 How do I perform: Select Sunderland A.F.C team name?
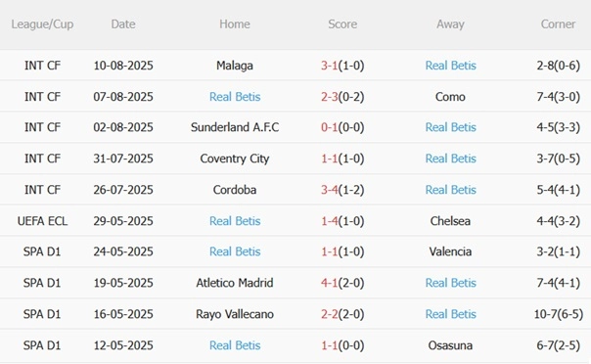point(235,127)
